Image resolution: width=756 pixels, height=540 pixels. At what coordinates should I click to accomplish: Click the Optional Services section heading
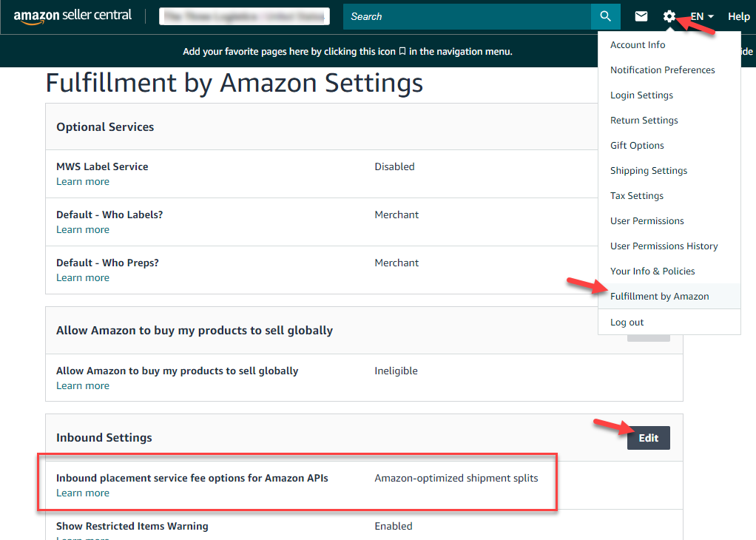point(105,126)
